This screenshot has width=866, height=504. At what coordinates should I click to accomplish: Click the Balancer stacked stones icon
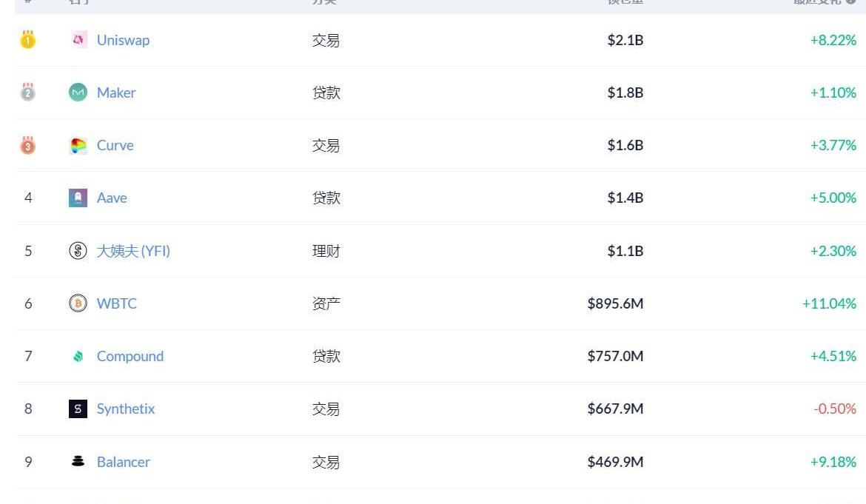pos(78,462)
